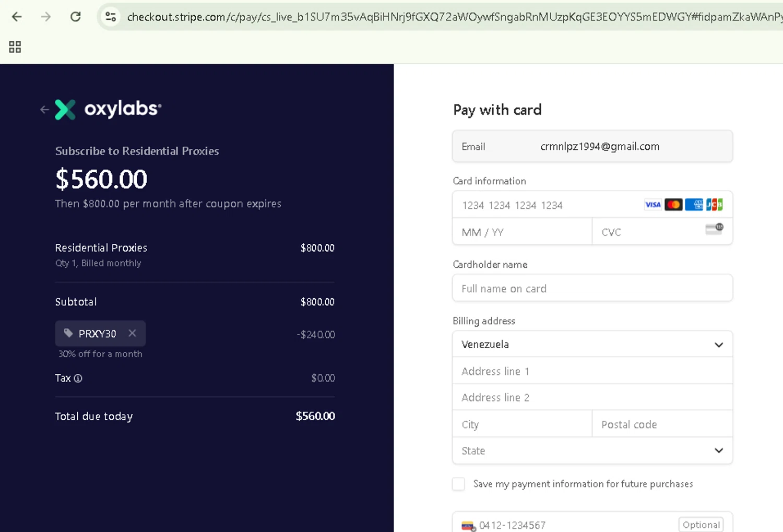Open the site information icon in address bar

pyautogui.click(x=111, y=17)
